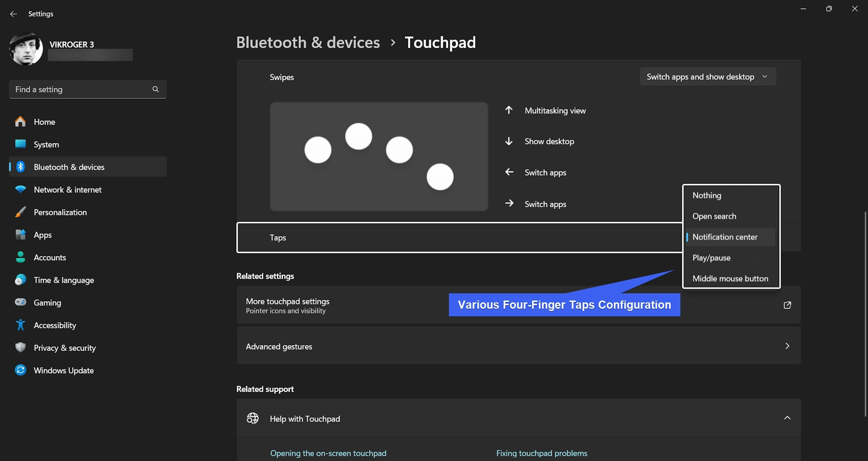Click the Home house icon
Viewport: 868px width, 461px height.
point(20,122)
